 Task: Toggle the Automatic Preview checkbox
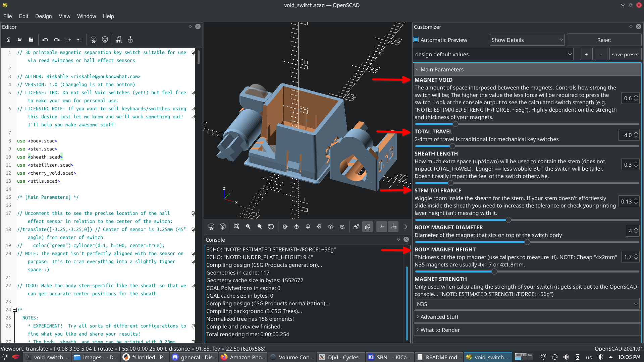(x=416, y=40)
